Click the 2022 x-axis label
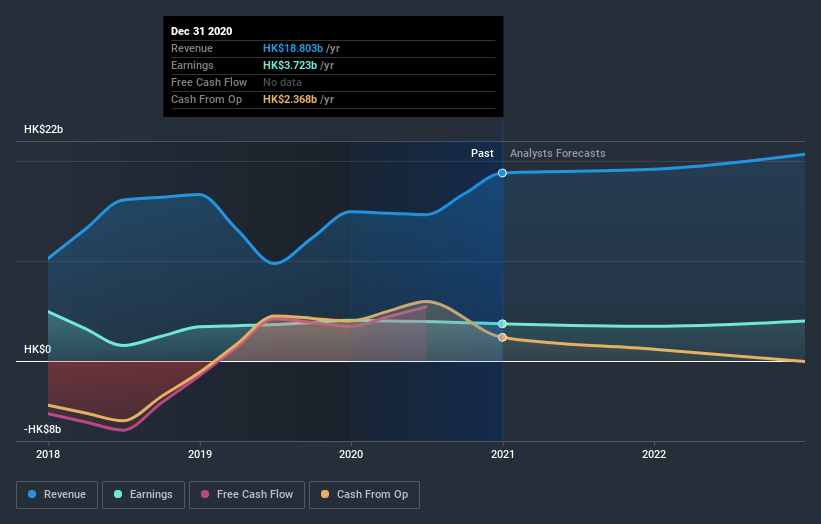Image resolution: width=821 pixels, height=524 pixels. pos(654,454)
